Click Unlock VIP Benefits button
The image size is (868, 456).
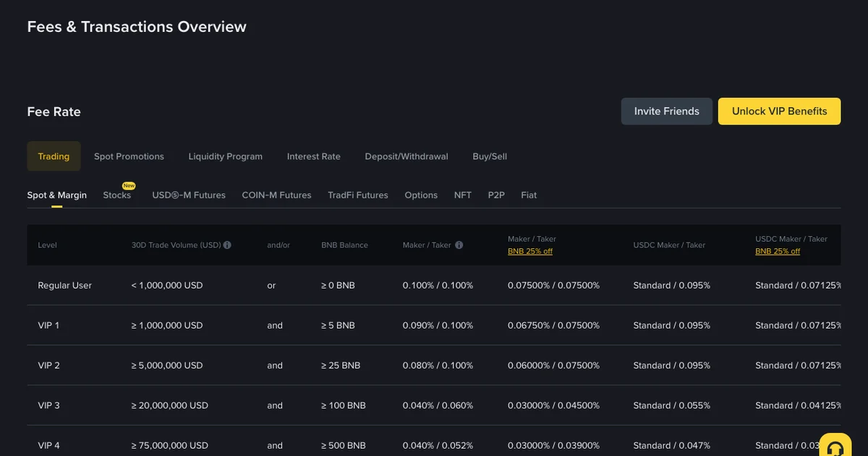tap(779, 111)
